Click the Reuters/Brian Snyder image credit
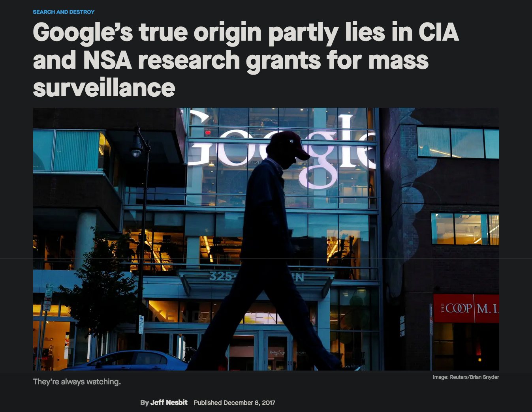The height and width of the screenshot is (412, 532). pyautogui.click(x=466, y=377)
